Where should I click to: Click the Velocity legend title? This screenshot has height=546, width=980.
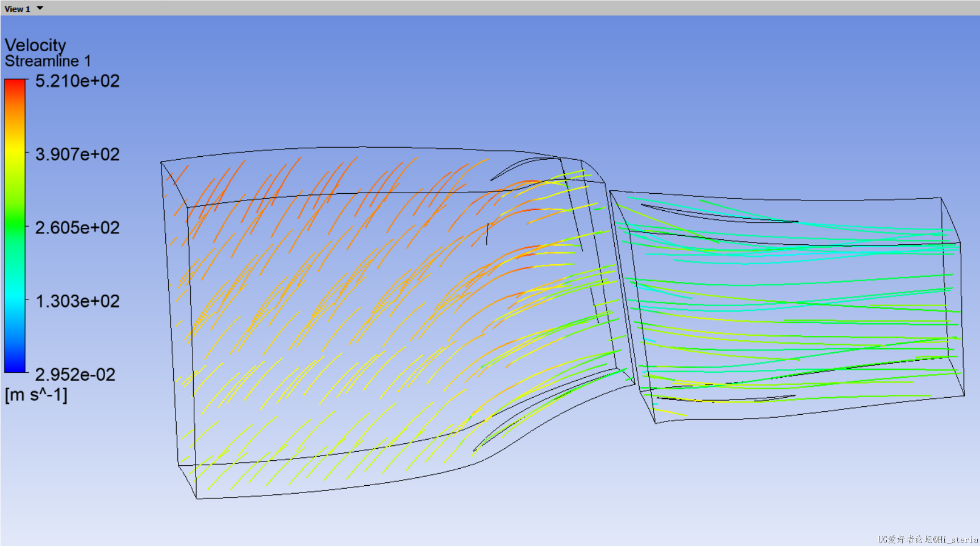[35, 45]
